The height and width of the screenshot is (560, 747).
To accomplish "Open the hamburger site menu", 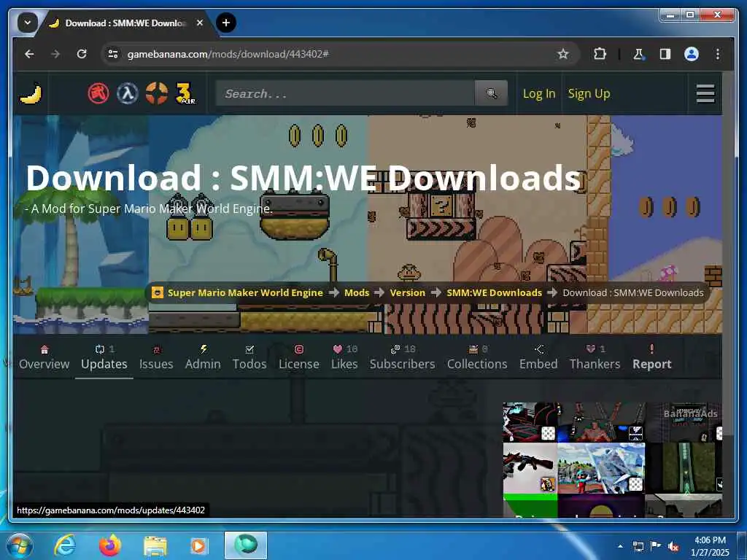I will click(705, 93).
